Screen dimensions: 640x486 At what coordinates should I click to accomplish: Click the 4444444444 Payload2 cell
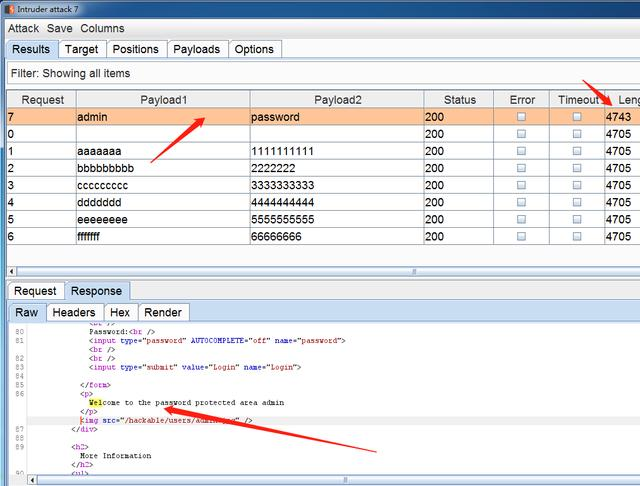click(x=337, y=203)
